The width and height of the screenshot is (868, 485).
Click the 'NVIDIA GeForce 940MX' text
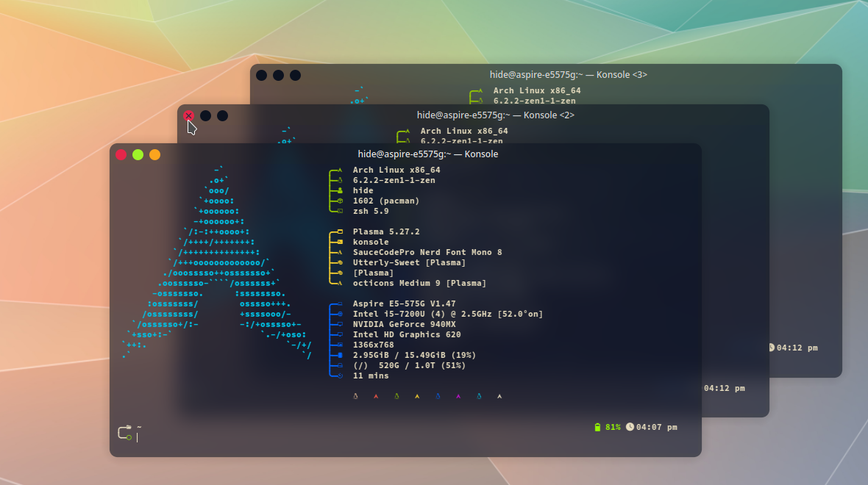(x=404, y=324)
